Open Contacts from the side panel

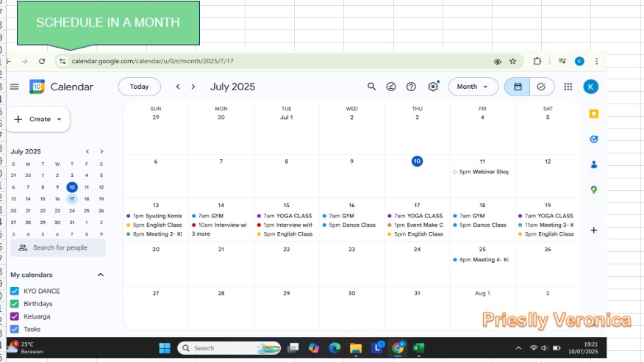pyautogui.click(x=593, y=164)
